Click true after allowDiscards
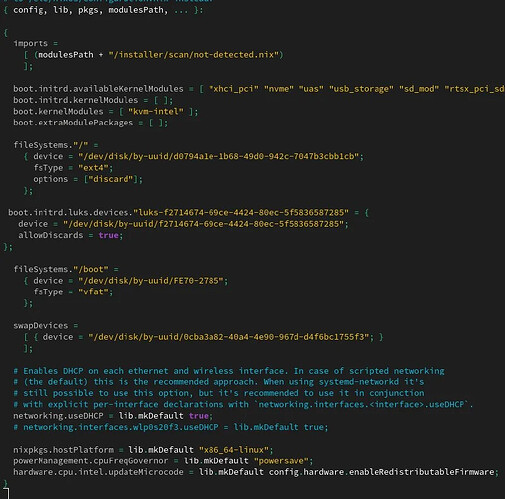 108,235
